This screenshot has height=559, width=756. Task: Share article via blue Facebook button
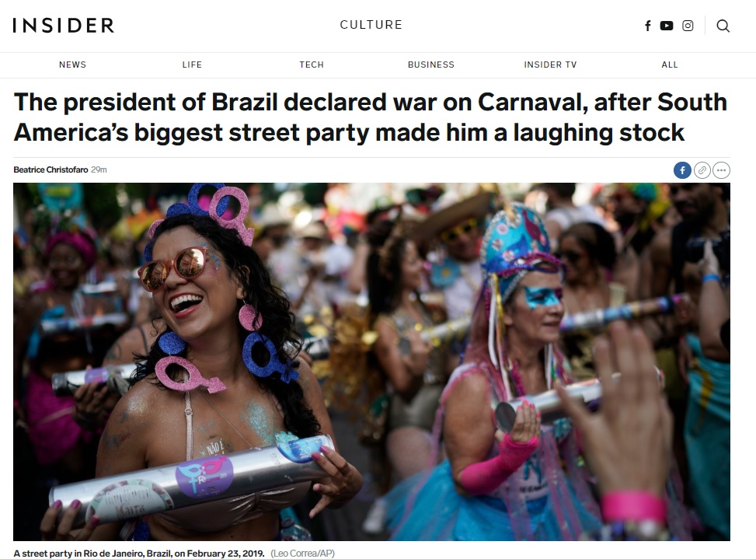tap(682, 169)
